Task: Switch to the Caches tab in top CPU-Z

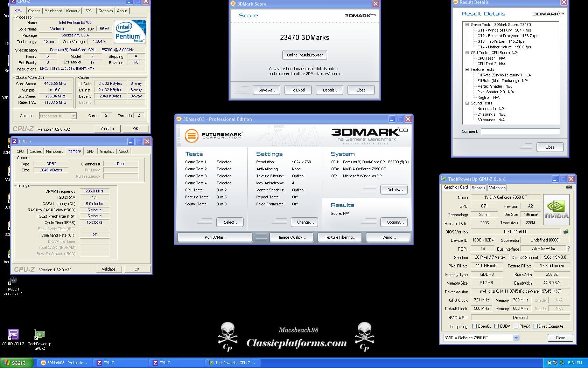Action: [x=34, y=11]
